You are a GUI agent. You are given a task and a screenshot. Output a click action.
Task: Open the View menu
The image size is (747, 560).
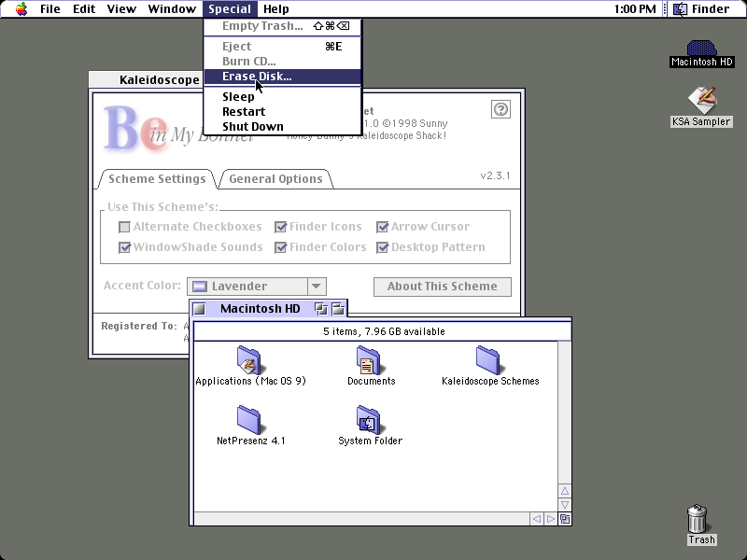(121, 9)
